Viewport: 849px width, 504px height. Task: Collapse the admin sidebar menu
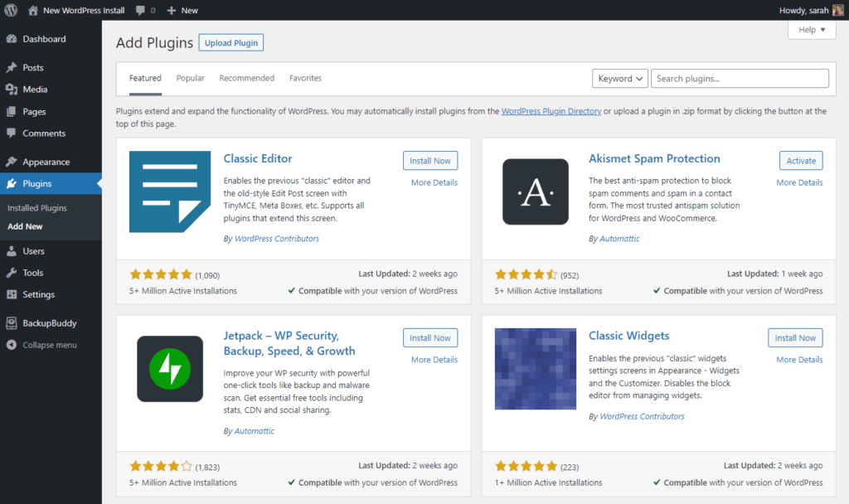click(x=41, y=345)
